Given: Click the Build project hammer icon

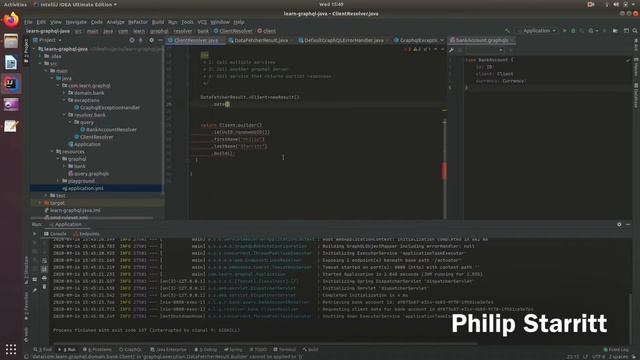Looking at the screenshot, I should point(507,31).
